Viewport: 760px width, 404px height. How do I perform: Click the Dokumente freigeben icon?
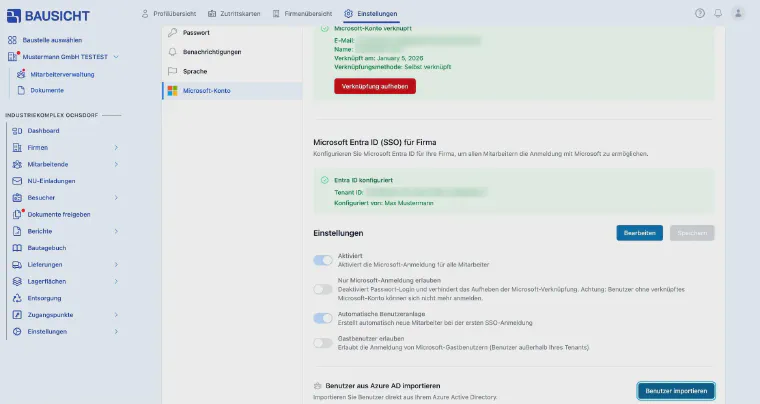click(x=17, y=214)
